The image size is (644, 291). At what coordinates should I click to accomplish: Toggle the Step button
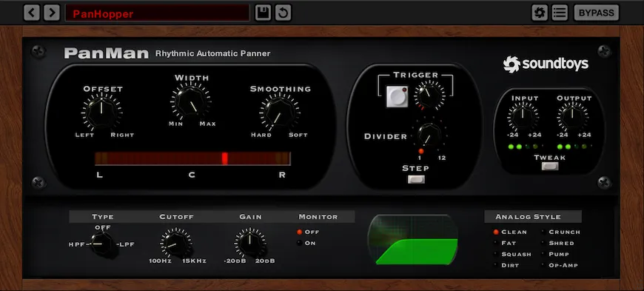416,179
